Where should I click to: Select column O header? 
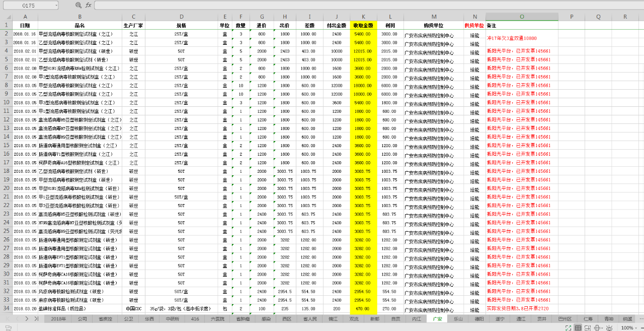click(522, 17)
